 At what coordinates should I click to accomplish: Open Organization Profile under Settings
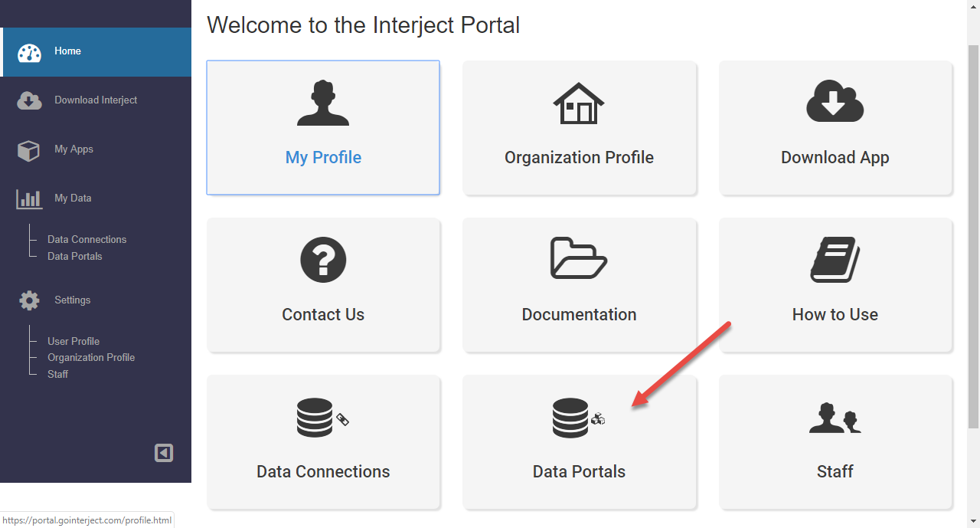tap(91, 358)
